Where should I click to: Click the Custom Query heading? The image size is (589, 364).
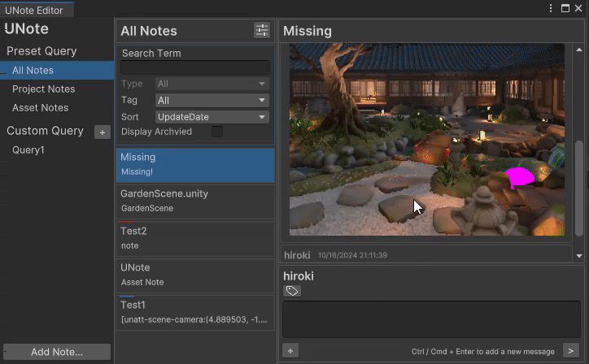[x=45, y=131]
